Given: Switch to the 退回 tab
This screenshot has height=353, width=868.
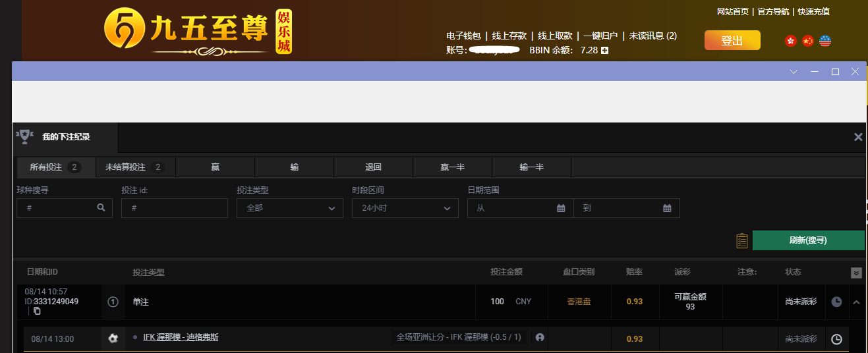Looking at the screenshot, I should pos(374,167).
